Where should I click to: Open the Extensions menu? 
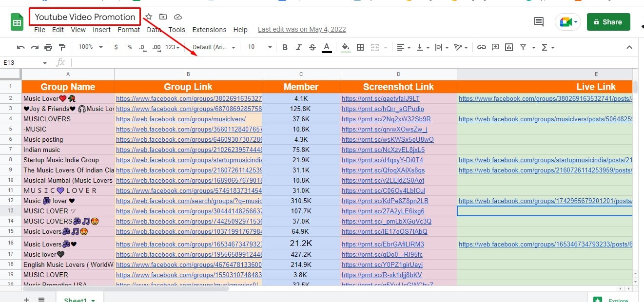coord(209,30)
